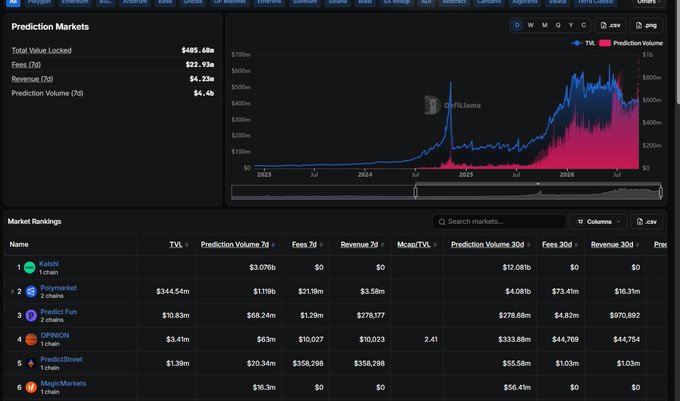Screen dimensions: 680x401
Task: Click PredictStreet's $20.34m volume cell
Action: click(261, 363)
